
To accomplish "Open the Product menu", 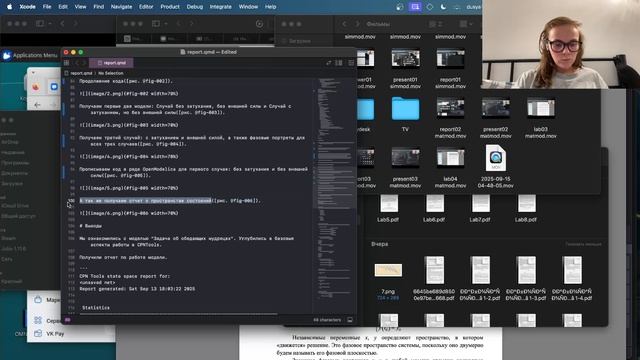I will [x=170, y=7].
